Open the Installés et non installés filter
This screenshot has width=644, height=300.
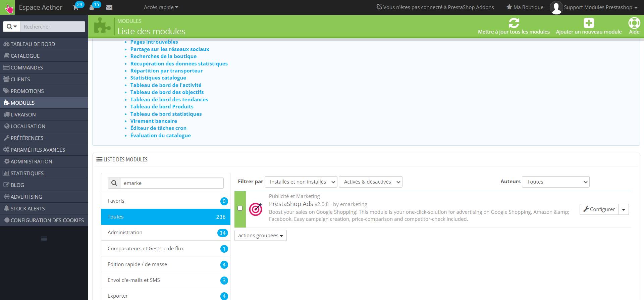pyautogui.click(x=301, y=182)
